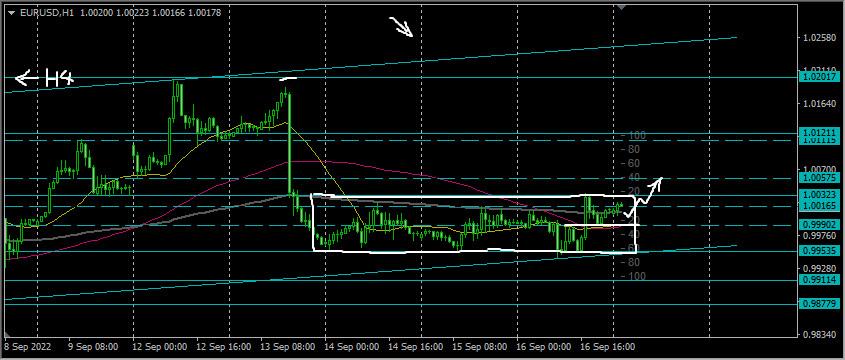The height and width of the screenshot is (360, 845).
Task: Click the 16 Sep 16:00 time axis label
Action: click(607, 346)
